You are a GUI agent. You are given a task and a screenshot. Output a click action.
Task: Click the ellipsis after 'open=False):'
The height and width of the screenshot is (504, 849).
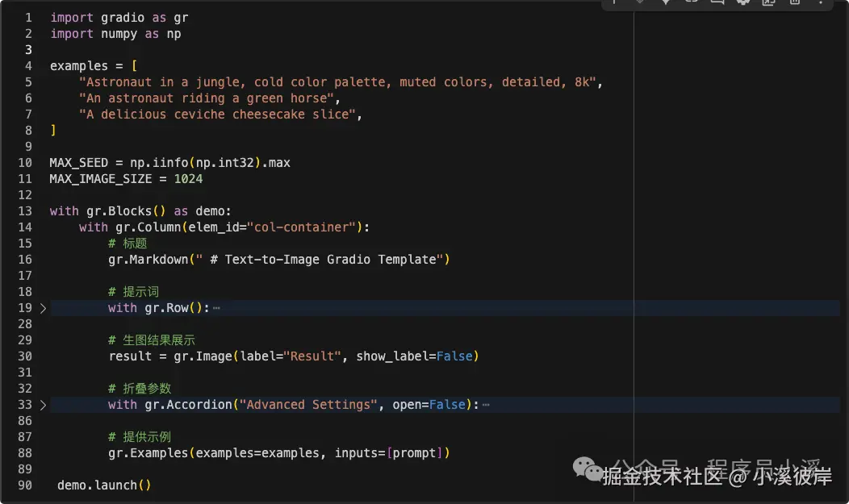(486, 405)
